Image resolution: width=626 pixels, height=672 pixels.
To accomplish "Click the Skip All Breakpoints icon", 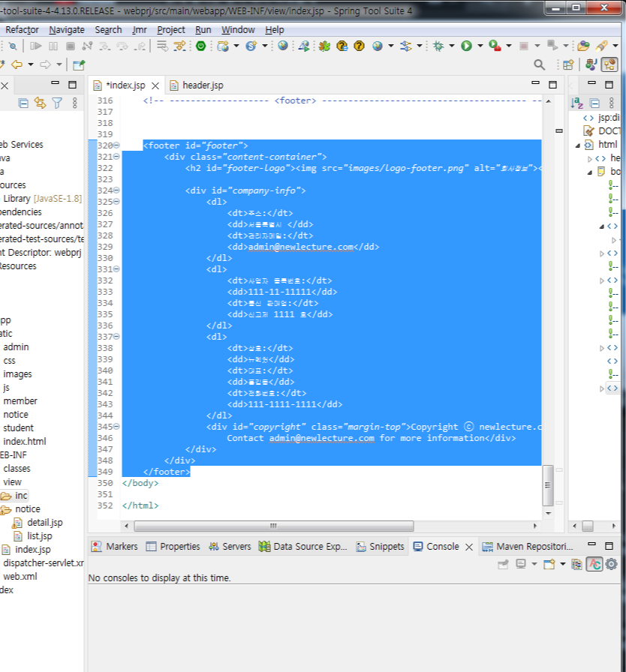I will click(13, 46).
